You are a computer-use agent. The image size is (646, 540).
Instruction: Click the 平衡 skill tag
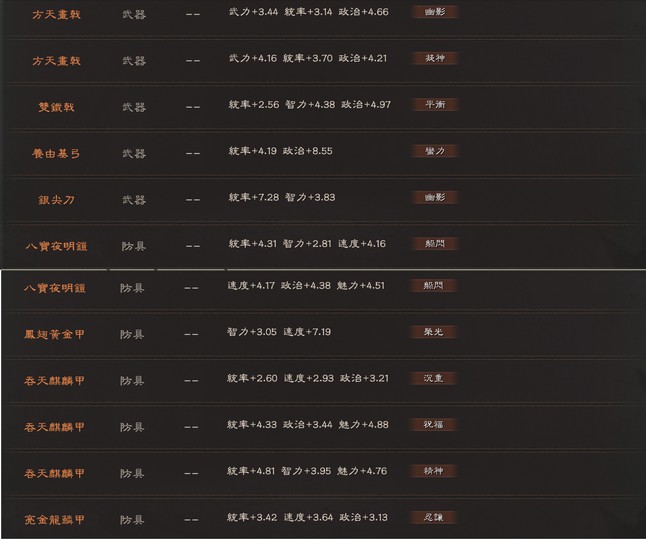[435, 105]
